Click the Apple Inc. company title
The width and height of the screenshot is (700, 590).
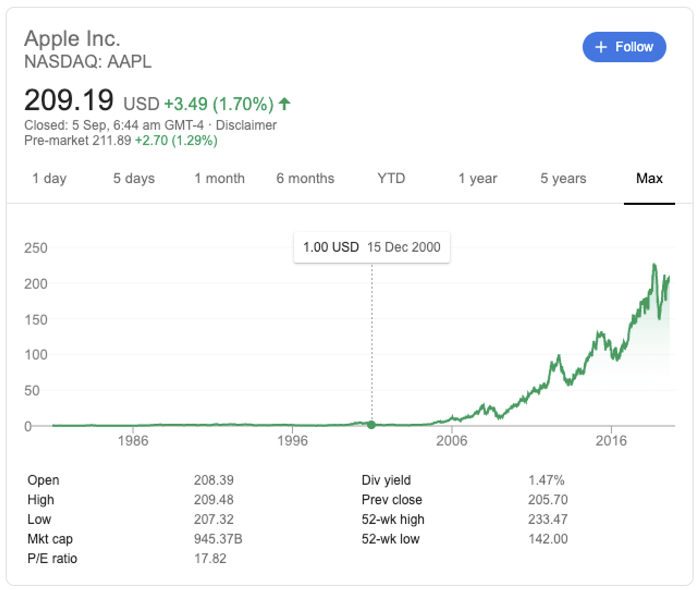click(x=72, y=39)
